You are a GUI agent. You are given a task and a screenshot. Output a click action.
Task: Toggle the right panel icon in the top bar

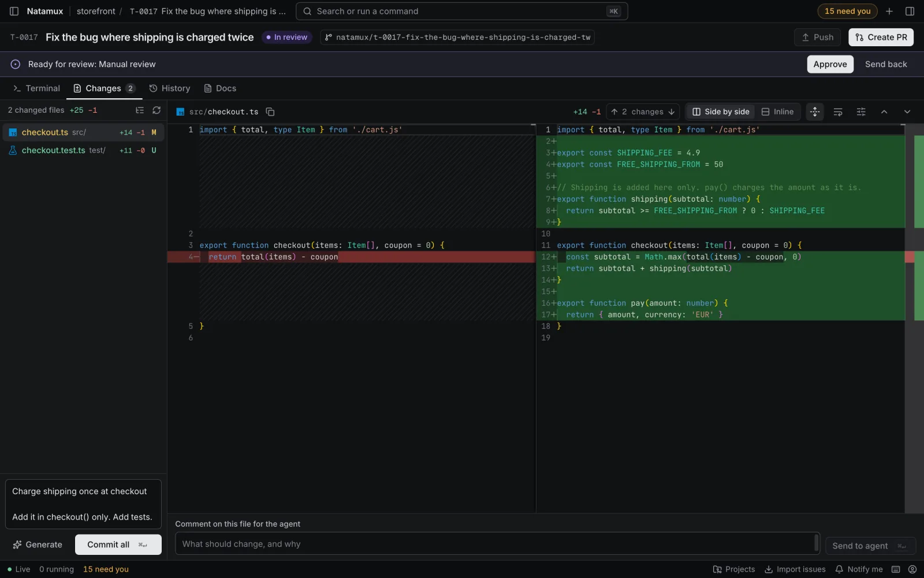pos(910,11)
